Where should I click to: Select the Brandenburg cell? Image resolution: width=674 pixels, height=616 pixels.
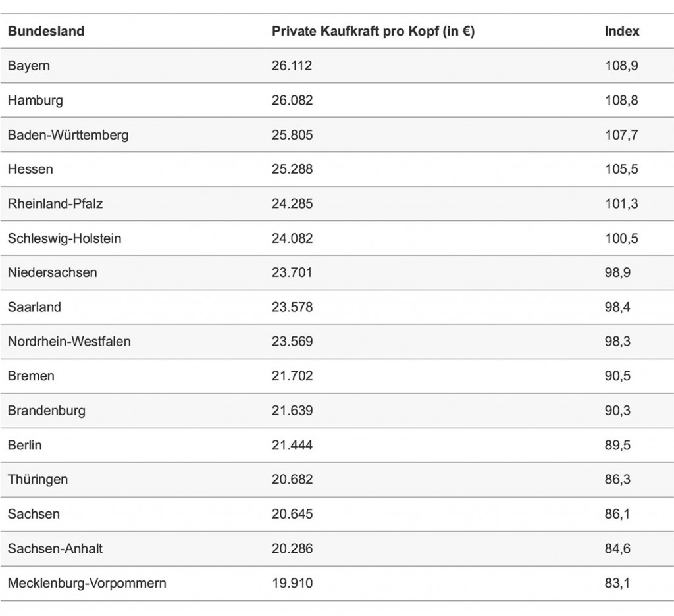pyautogui.click(x=47, y=411)
